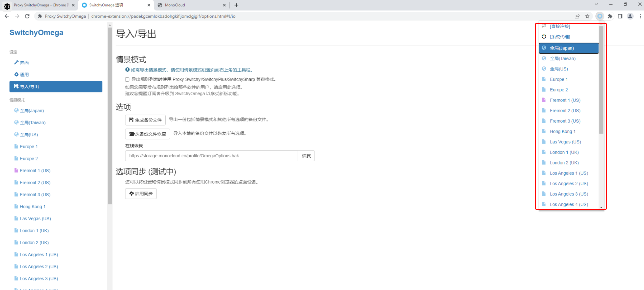Click the 恢复 button to restore online backup
This screenshot has width=644, height=290.
306,156
